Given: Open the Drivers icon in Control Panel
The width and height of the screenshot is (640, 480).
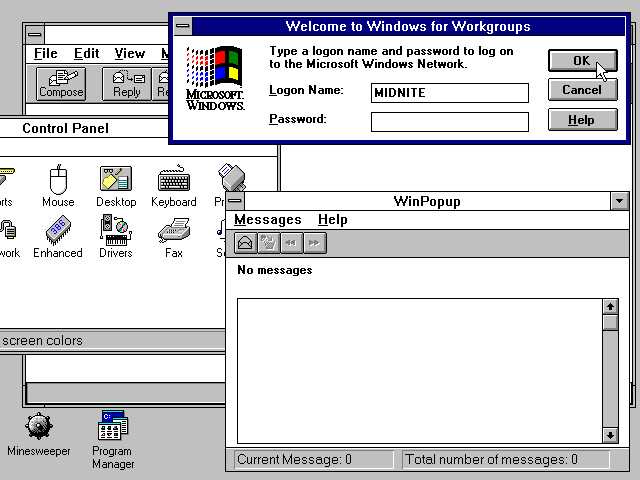Looking at the screenshot, I should click(x=116, y=237).
